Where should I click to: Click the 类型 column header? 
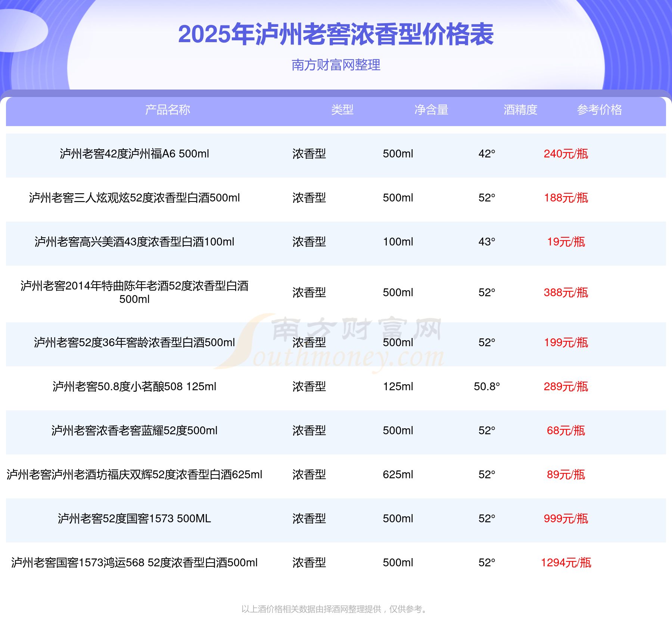342,110
